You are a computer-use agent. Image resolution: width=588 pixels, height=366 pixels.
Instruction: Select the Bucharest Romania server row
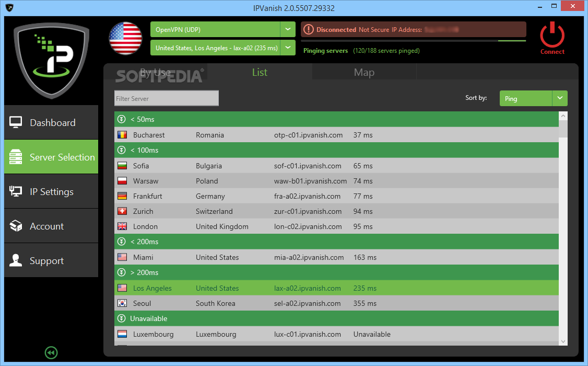pos(336,135)
